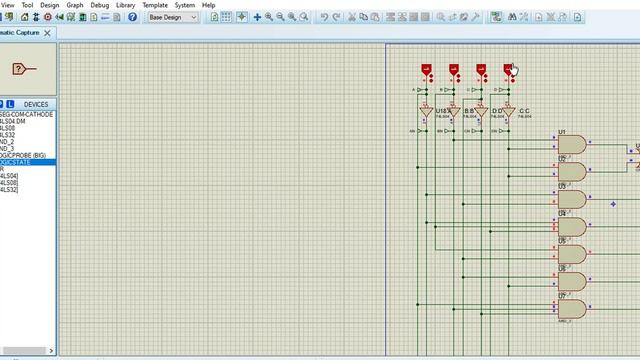Viewport: 640px width, 360px height.
Task: Open the Gerber Viewer icon
Action: [x=71, y=17]
